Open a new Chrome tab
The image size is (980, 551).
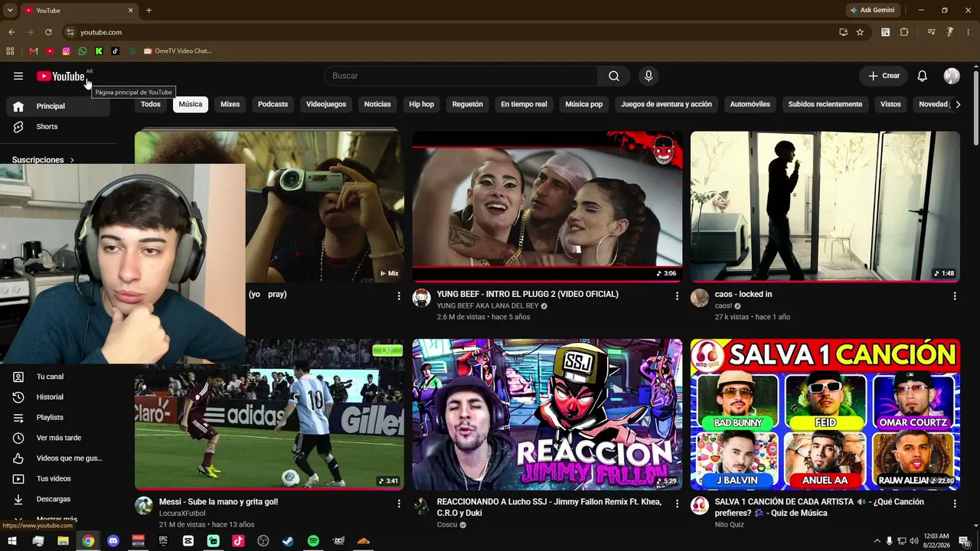(x=149, y=10)
